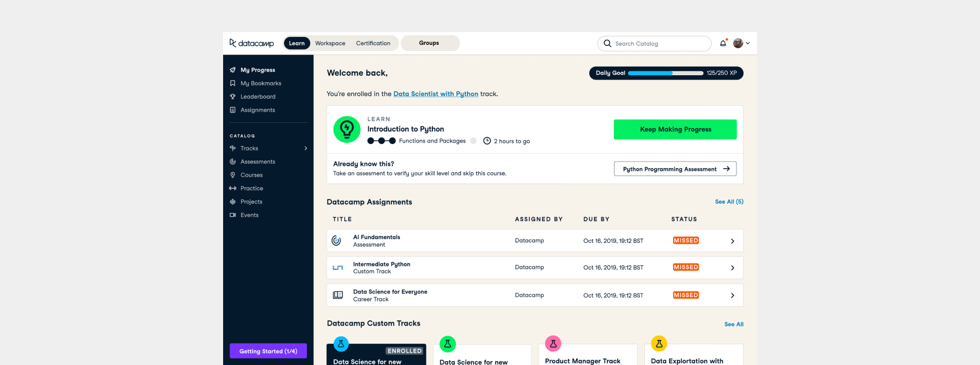Switch to the Learn tab

coord(297,43)
